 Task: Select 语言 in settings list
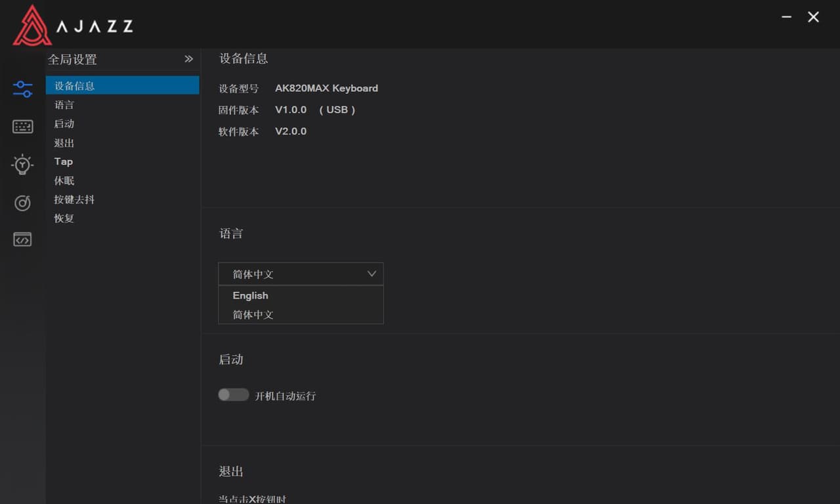point(123,104)
